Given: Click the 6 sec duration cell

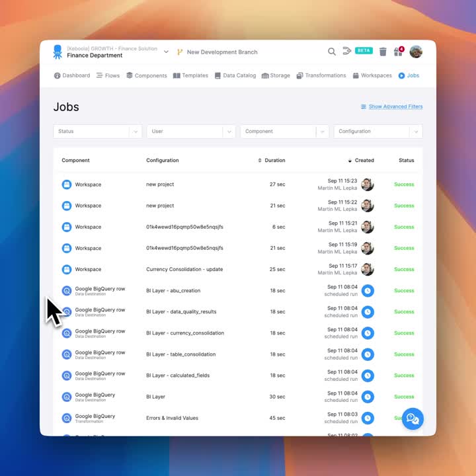Looking at the screenshot, I should coord(279,227).
